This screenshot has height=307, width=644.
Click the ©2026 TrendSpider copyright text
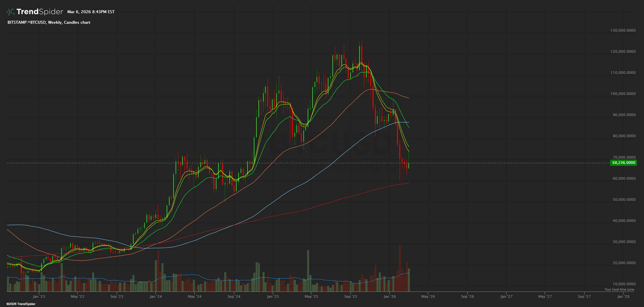click(x=21, y=304)
